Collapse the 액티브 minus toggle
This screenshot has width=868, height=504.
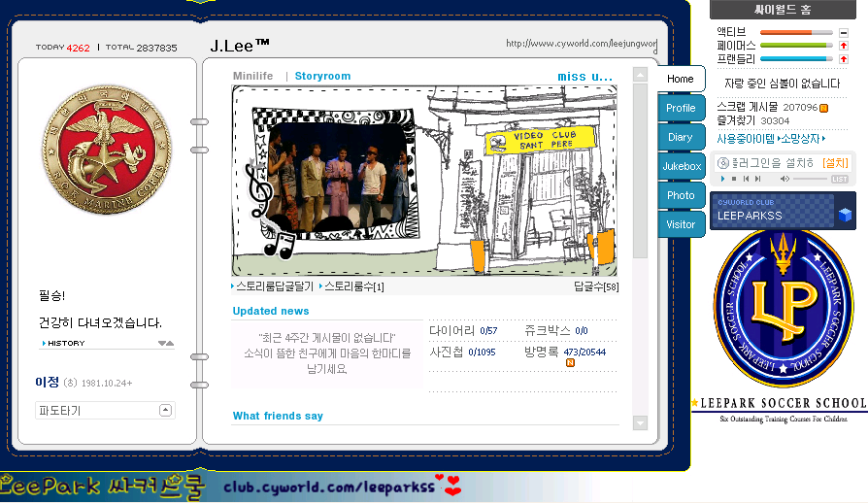[844, 32]
